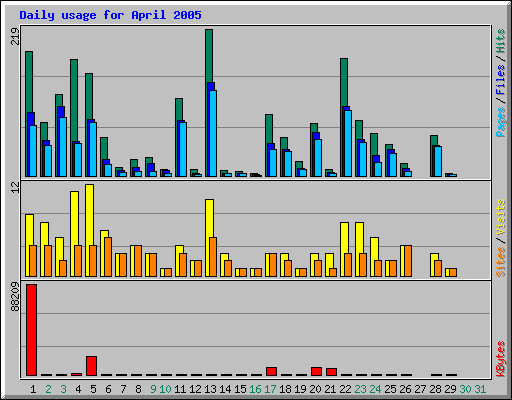Click the day 25 axis label
This screenshot has width=512, height=400.
click(x=390, y=389)
